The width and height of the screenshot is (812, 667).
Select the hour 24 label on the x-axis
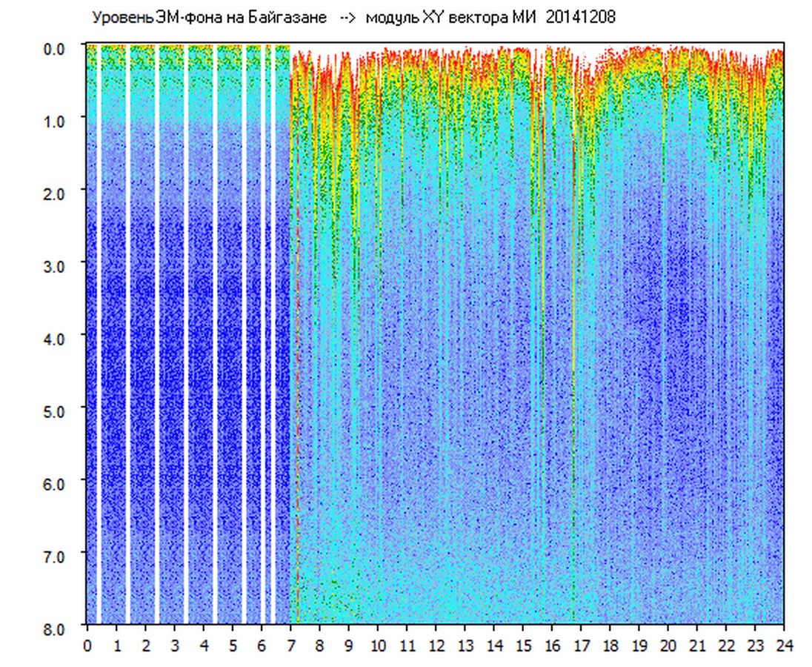[x=784, y=646]
